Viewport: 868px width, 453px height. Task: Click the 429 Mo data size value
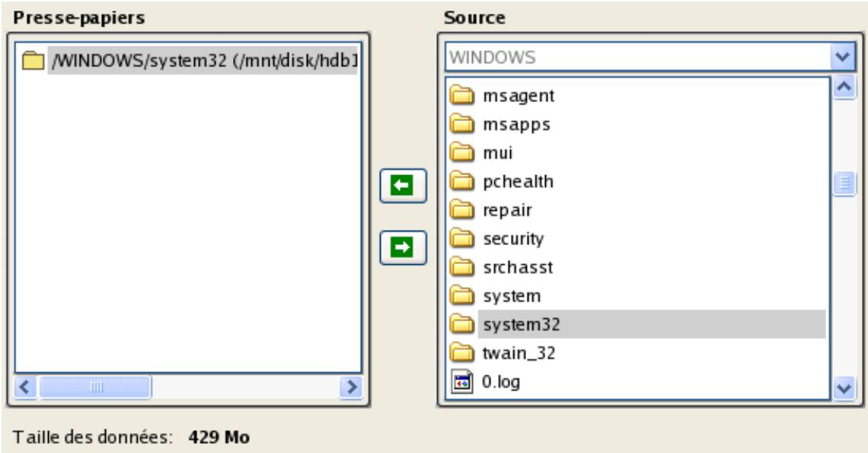point(219,437)
